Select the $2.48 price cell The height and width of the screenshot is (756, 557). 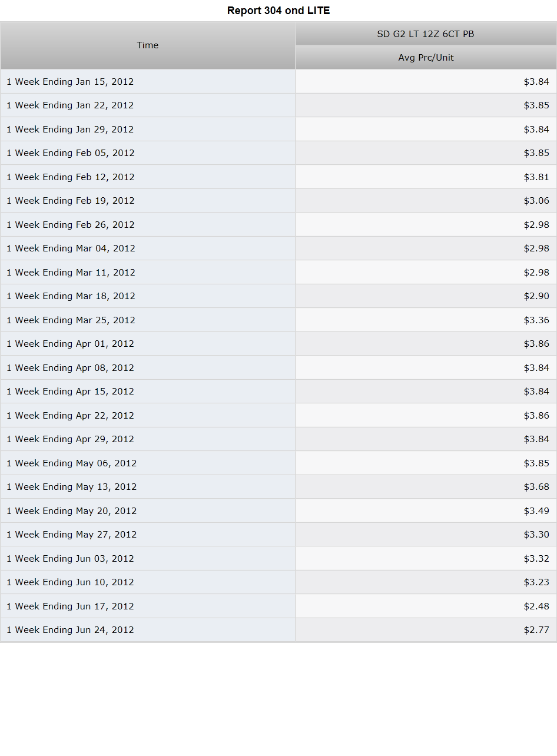click(426, 606)
